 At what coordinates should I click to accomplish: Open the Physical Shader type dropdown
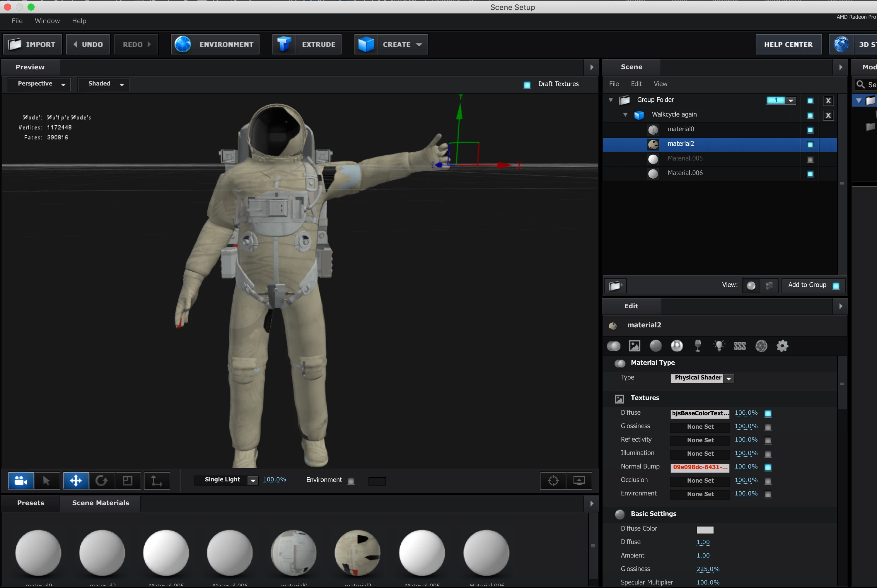click(x=702, y=378)
